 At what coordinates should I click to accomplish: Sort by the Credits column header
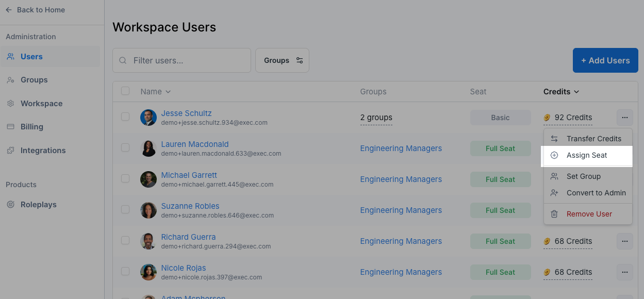coord(561,92)
